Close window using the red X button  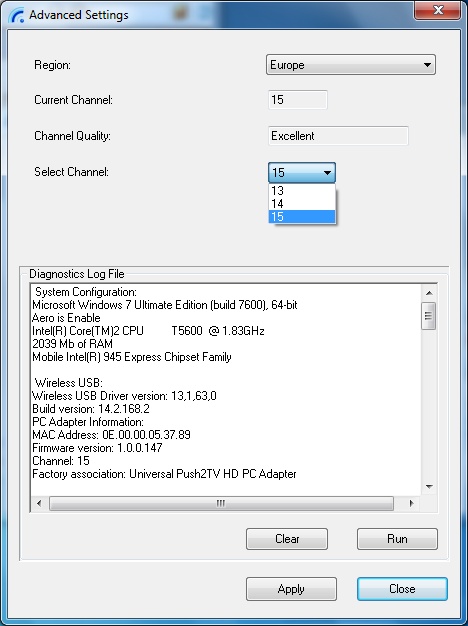tap(438, 10)
